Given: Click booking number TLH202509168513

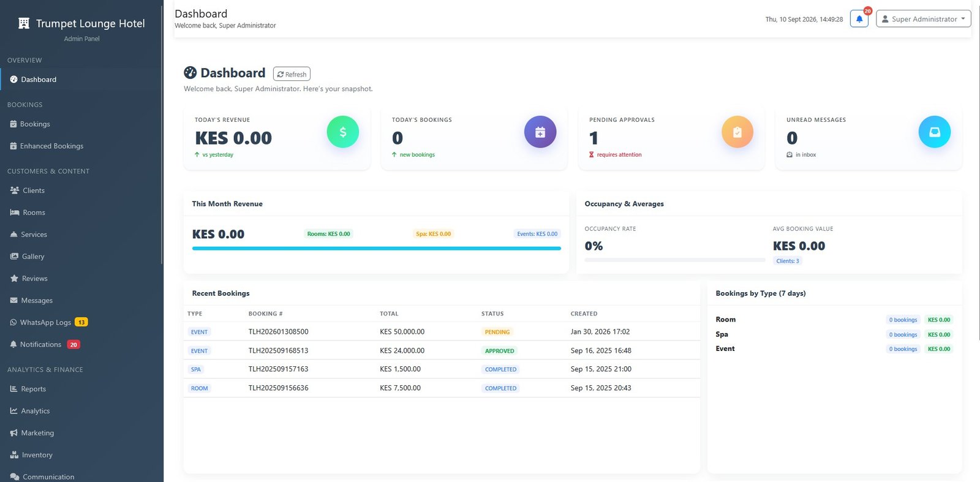Looking at the screenshot, I should (279, 351).
